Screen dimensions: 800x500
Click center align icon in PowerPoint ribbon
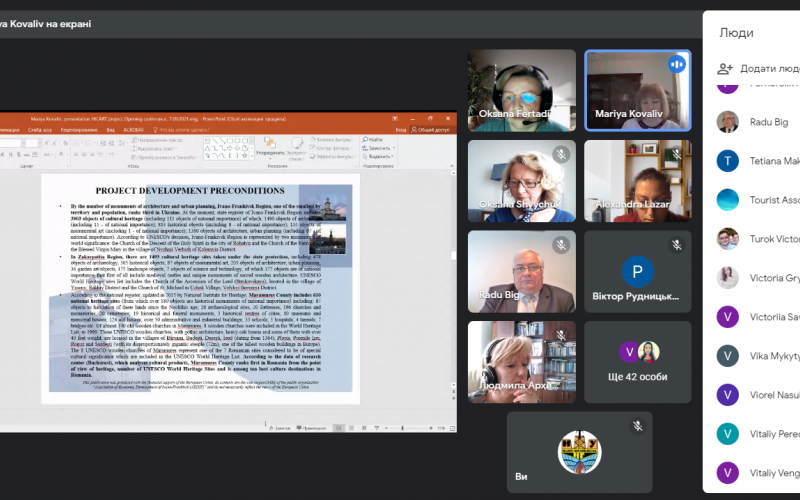(x=84, y=154)
